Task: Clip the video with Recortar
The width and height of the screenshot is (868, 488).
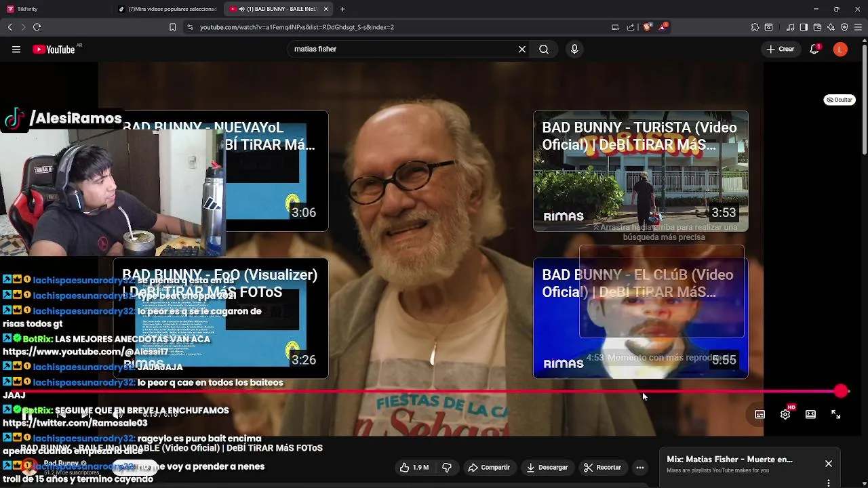Action: point(602,468)
